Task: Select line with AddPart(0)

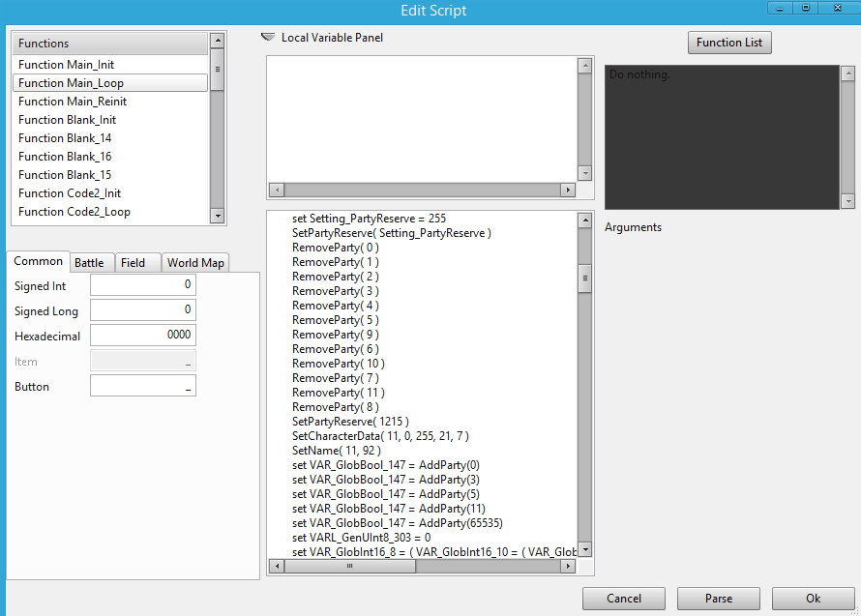Action: tap(386, 465)
